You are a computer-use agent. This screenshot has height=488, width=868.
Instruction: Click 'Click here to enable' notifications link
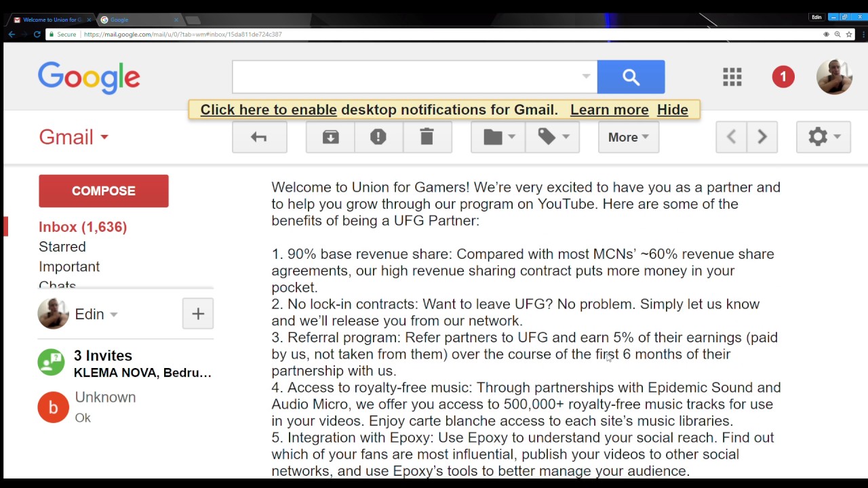[x=269, y=110]
